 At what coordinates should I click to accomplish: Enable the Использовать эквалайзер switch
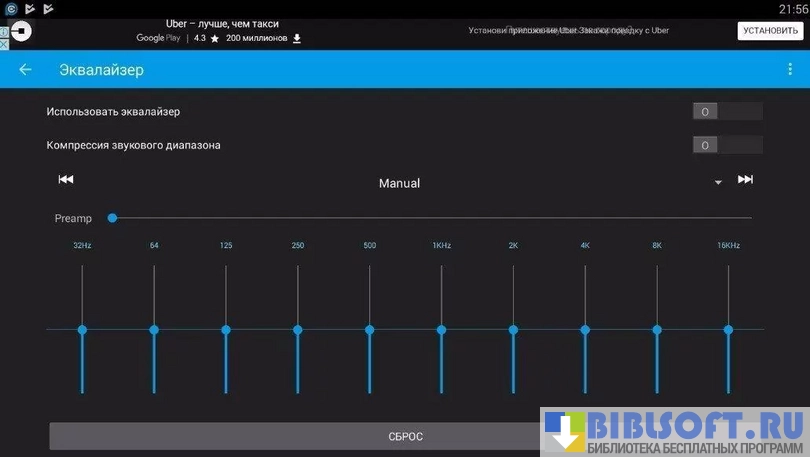click(x=727, y=111)
